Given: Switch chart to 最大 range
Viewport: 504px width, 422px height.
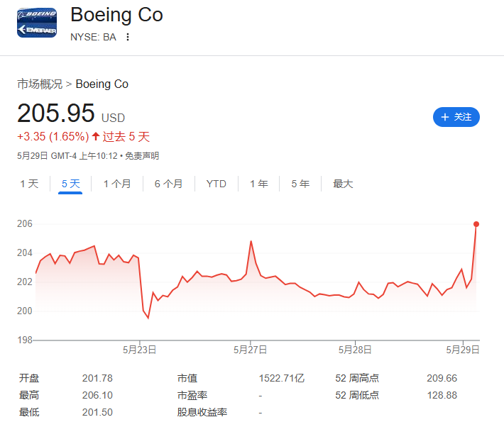Looking at the screenshot, I should pos(343,184).
